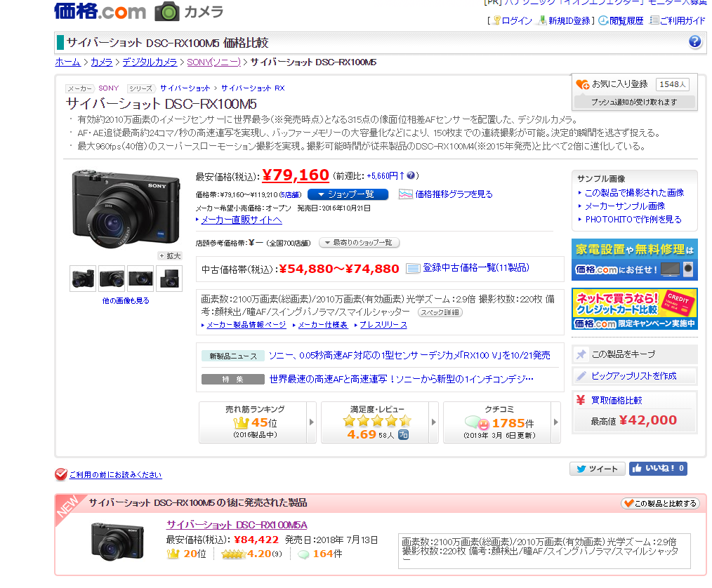Open 買取価格比較 yen link
The height and width of the screenshot is (588, 712).
click(617, 400)
